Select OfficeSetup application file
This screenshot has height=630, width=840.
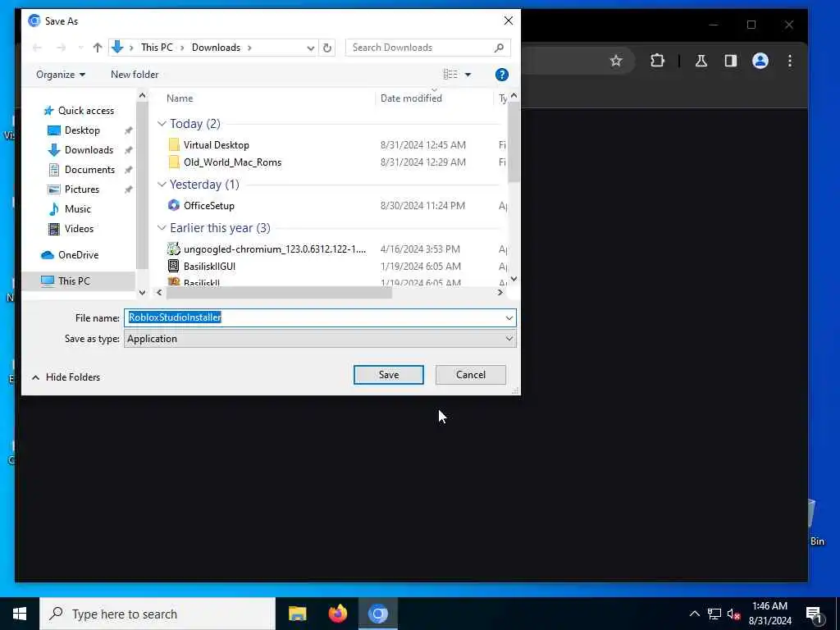(209, 206)
